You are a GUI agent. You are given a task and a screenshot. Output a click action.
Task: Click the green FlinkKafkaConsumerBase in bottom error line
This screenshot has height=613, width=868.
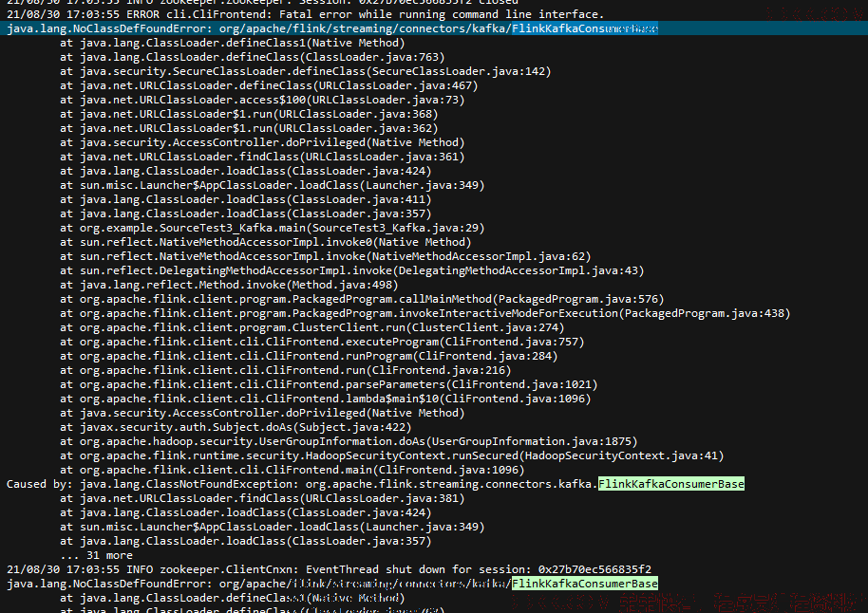pos(585,584)
